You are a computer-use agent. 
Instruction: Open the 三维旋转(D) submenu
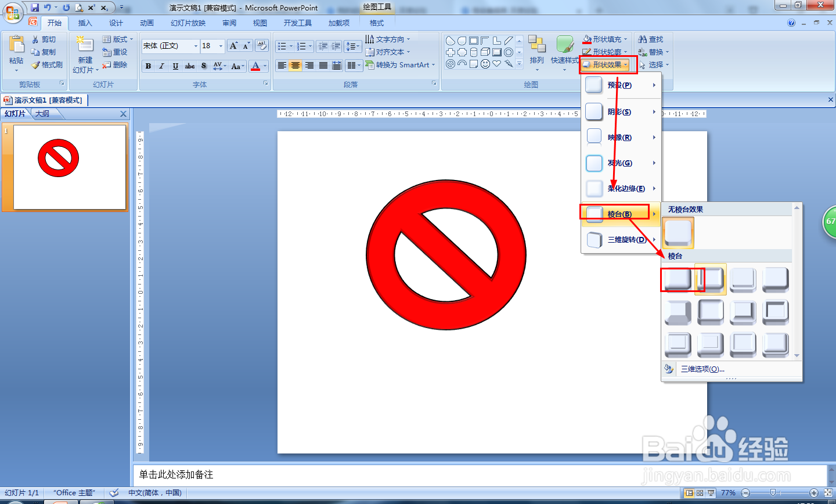point(621,240)
